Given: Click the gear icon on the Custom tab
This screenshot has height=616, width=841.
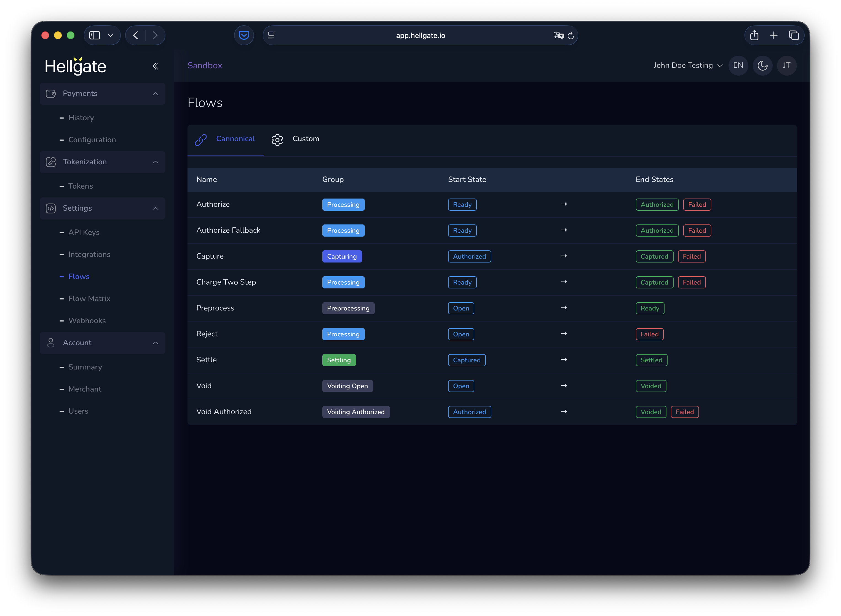Looking at the screenshot, I should pyautogui.click(x=277, y=140).
